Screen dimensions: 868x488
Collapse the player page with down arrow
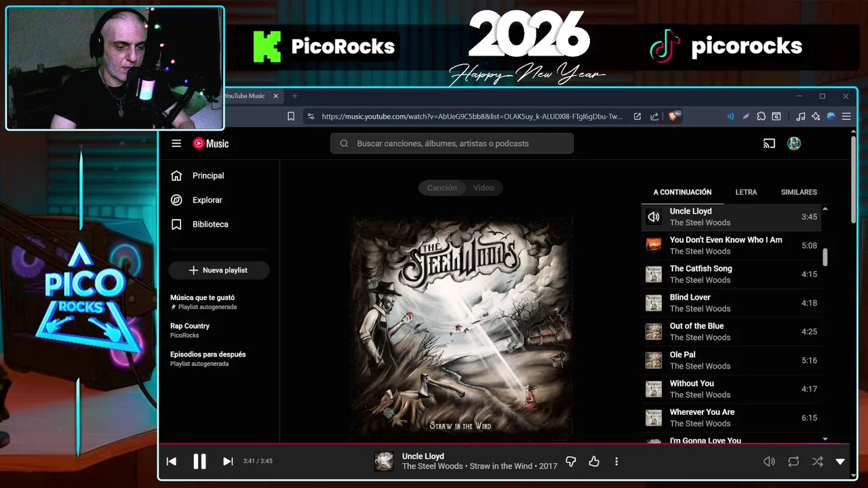pos(840,462)
